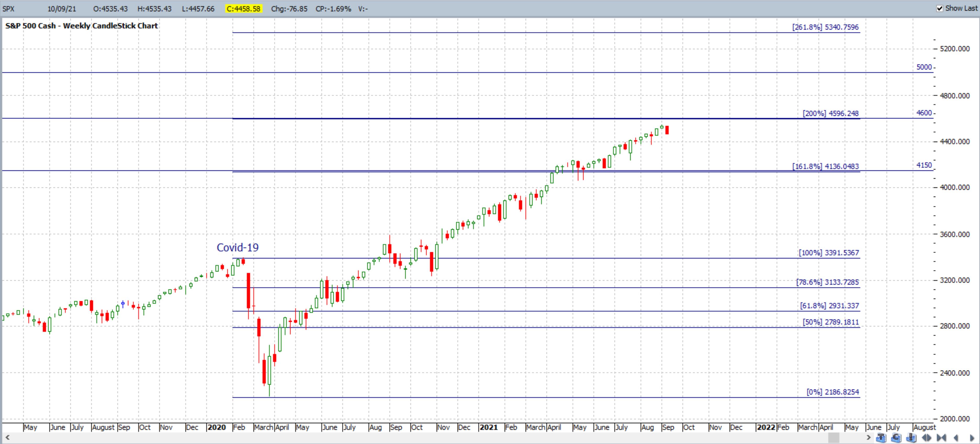Click the scrollbar right arrow

[869, 437]
